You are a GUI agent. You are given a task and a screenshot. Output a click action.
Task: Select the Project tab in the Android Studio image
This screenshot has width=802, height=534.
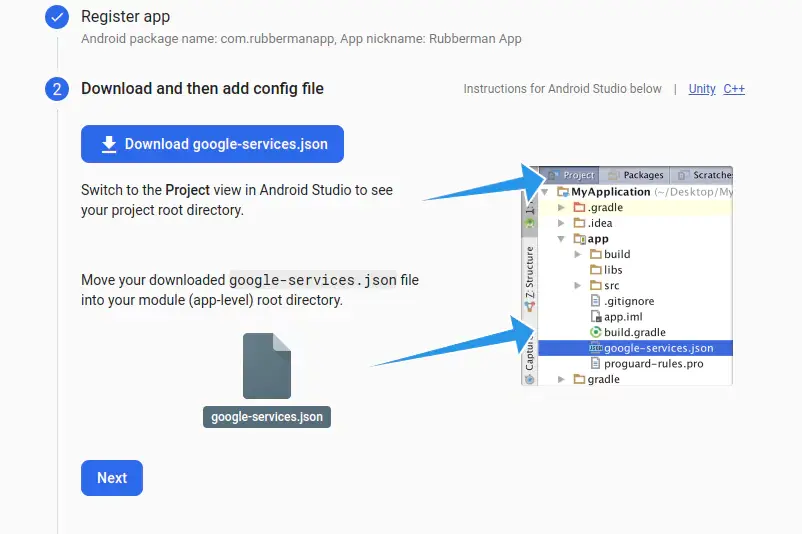[x=571, y=175]
